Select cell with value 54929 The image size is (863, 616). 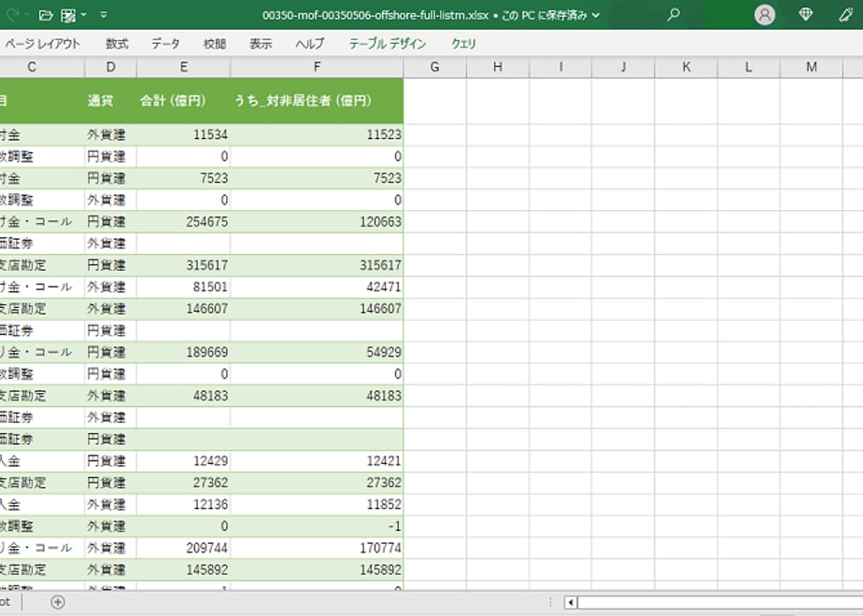317,353
